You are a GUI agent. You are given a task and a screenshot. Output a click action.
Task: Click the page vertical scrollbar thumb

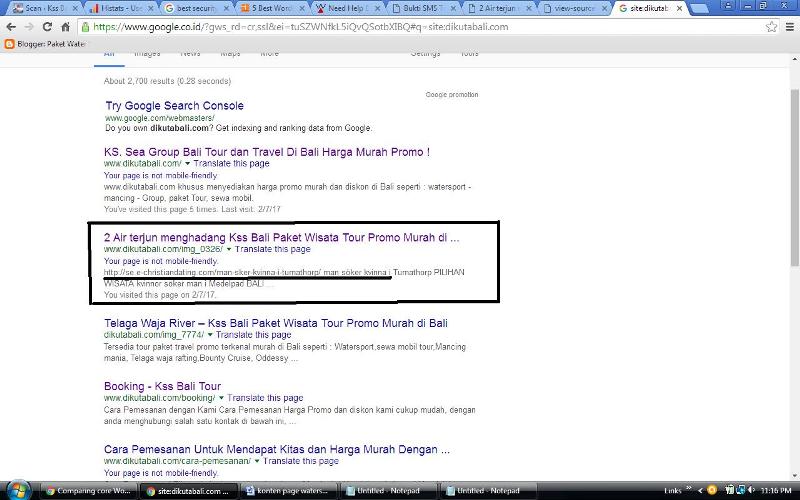[794, 177]
